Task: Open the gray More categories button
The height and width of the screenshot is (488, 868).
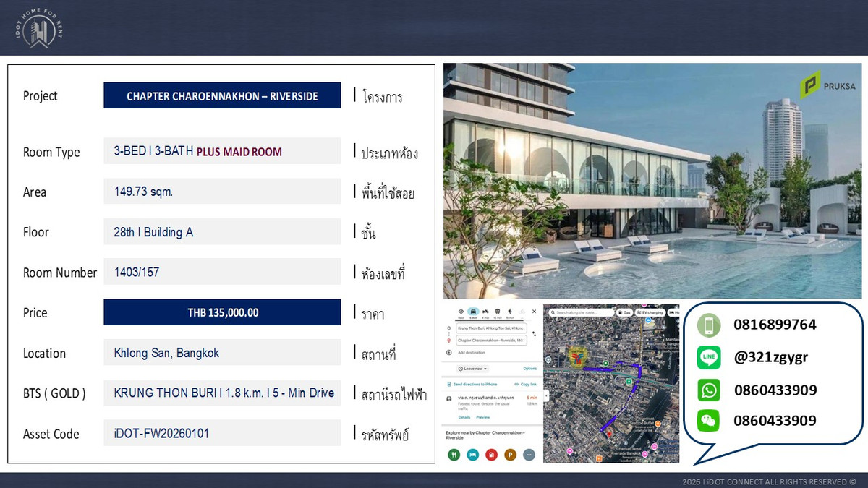Action: [529, 455]
